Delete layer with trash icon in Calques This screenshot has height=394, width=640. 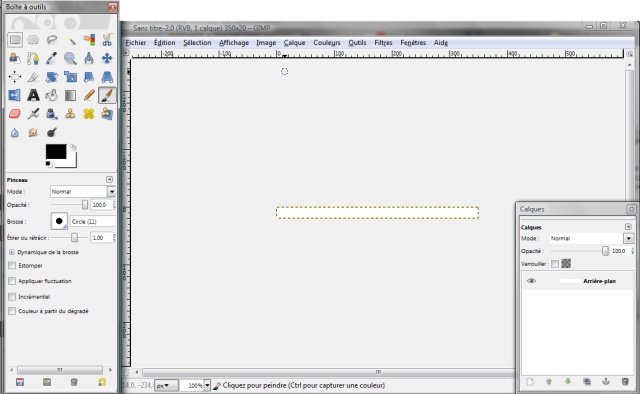(625, 382)
